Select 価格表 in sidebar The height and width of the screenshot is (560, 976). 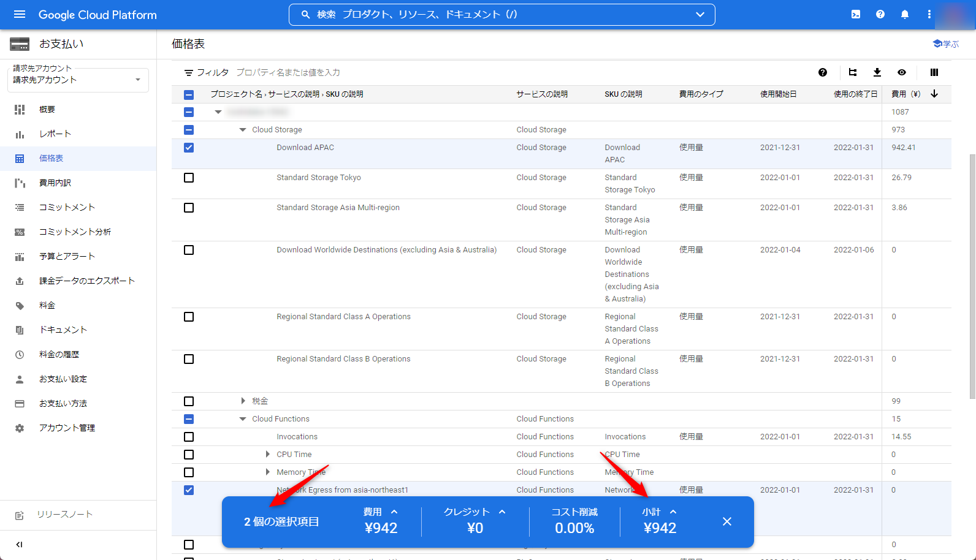point(78,158)
